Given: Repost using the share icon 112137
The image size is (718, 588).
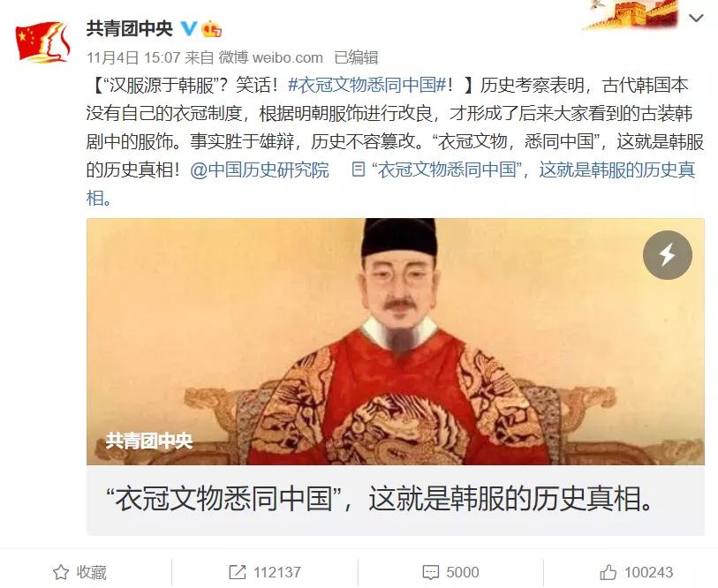Looking at the screenshot, I should click(x=238, y=572).
